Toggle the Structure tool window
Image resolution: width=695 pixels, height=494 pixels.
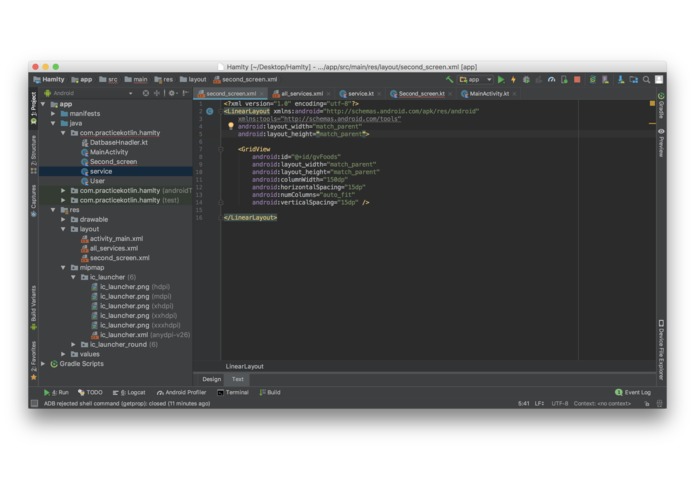click(34, 154)
